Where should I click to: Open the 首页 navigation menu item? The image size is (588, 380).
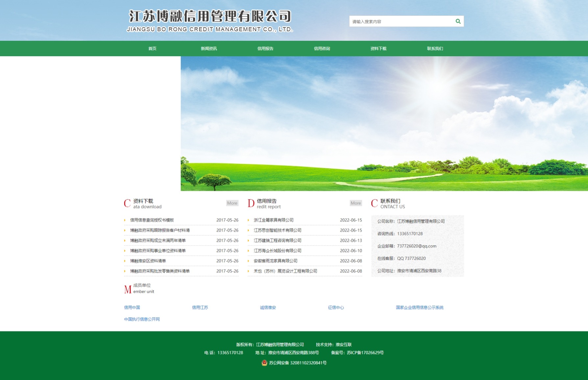point(152,49)
